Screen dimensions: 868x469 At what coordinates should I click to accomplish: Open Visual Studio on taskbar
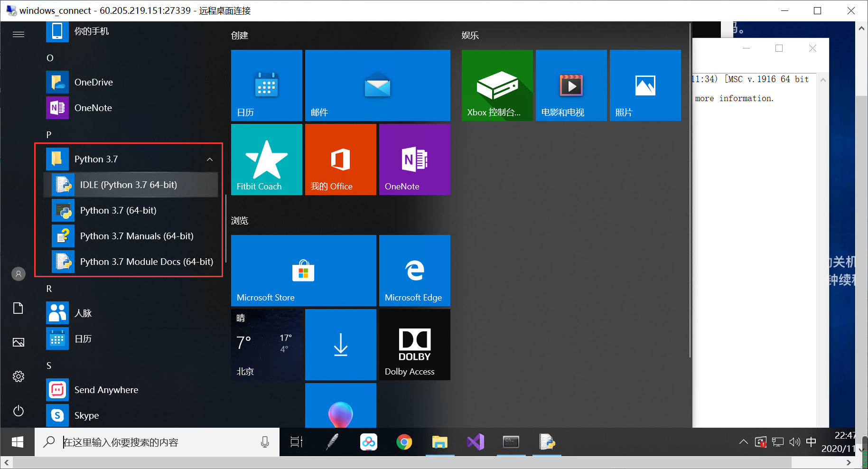click(476, 442)
